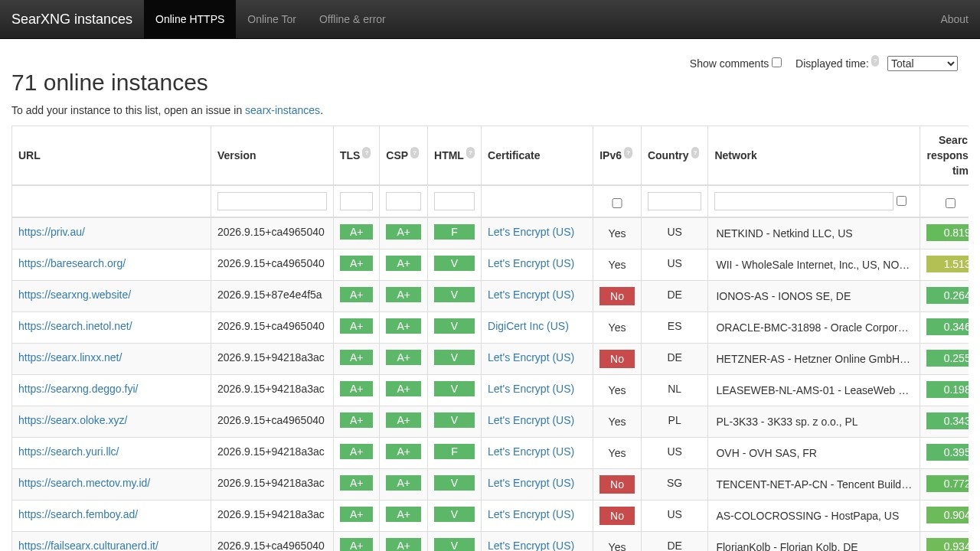Image resolution: width=980 pixels, height=551 pixels.
Task: Click the DigiCert Inc (US) certificate link
Action: point(528,326)
